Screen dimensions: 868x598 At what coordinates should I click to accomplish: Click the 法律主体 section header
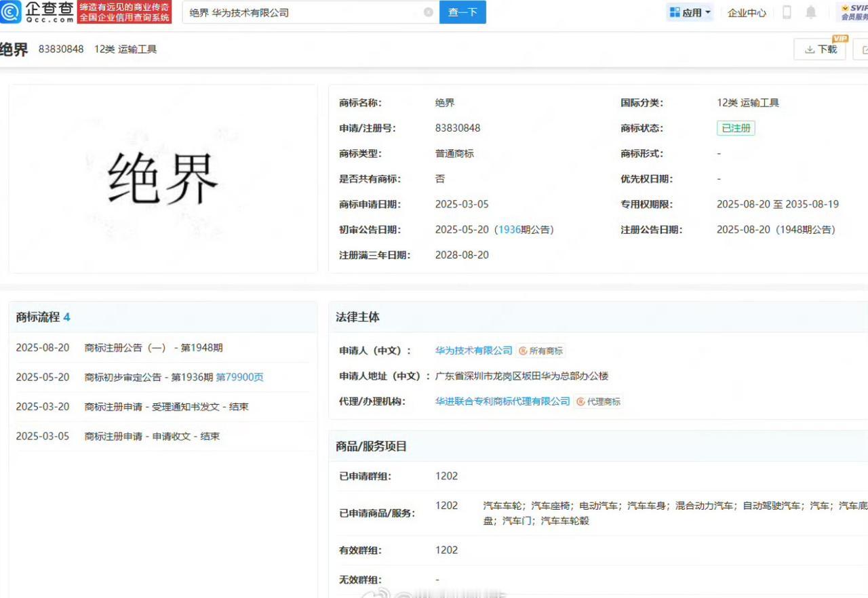click(598, 317)
